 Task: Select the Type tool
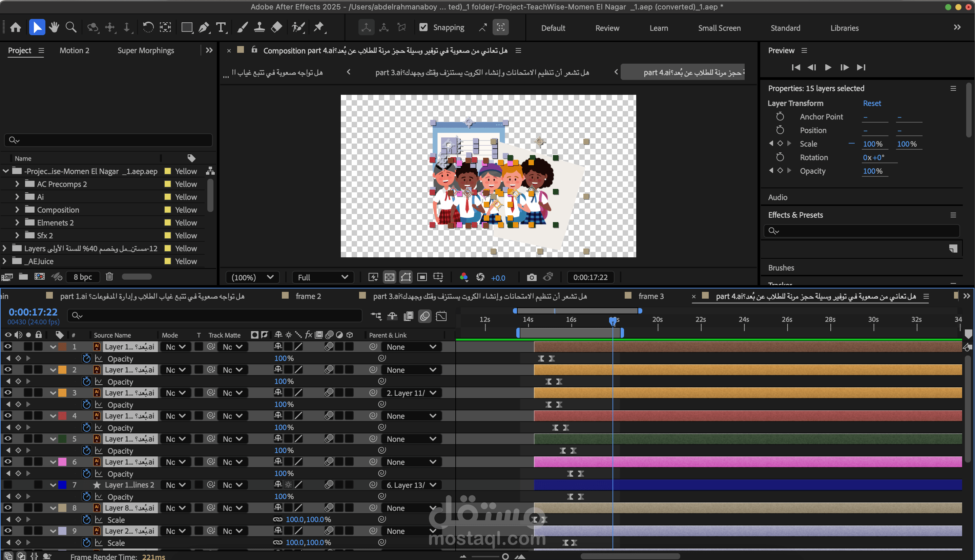[x=221, y=27]
